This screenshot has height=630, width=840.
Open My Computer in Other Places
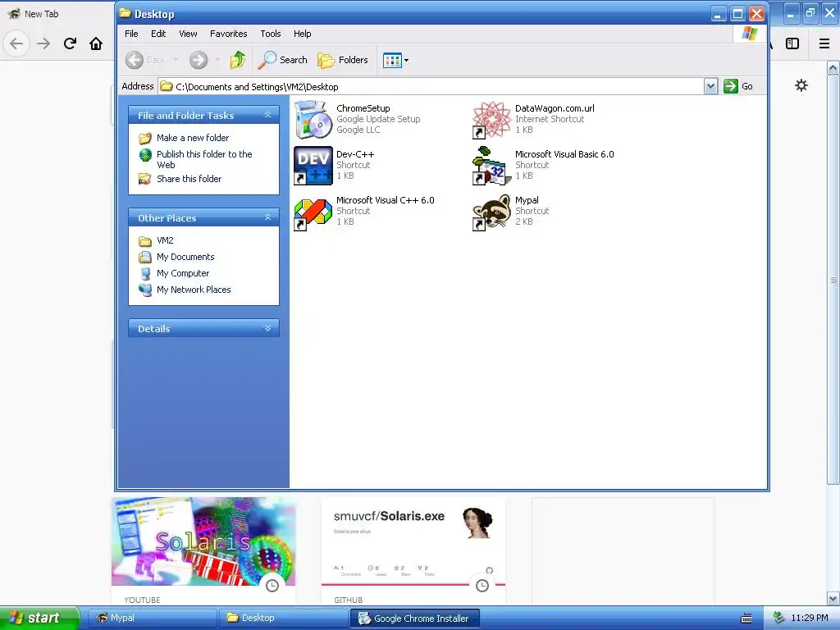point(183,273)
